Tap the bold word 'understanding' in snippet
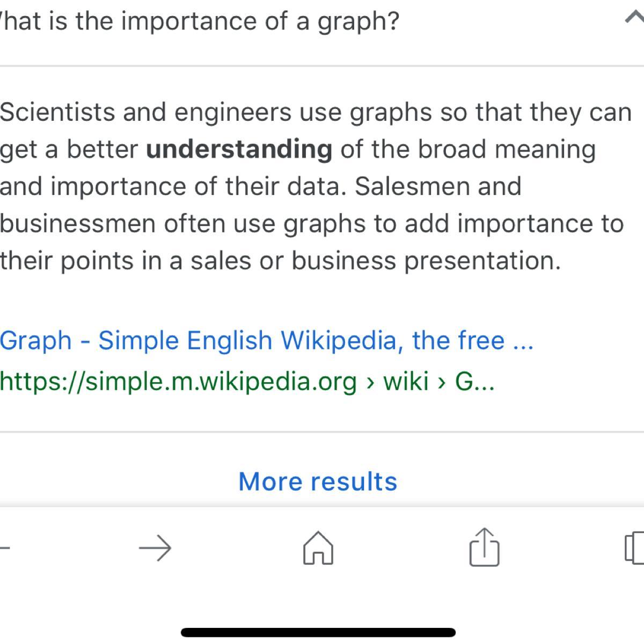The image size is (644, 644). pos(239,149)
